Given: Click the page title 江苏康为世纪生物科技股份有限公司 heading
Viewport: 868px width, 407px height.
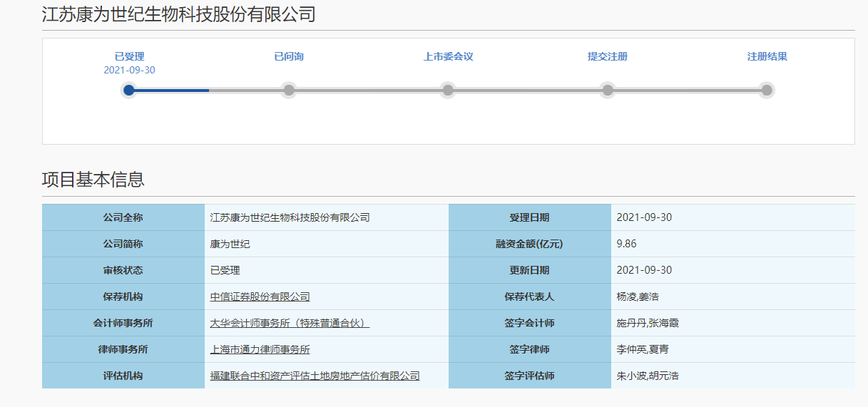Looking at the screenshot, I should [179, 14].
